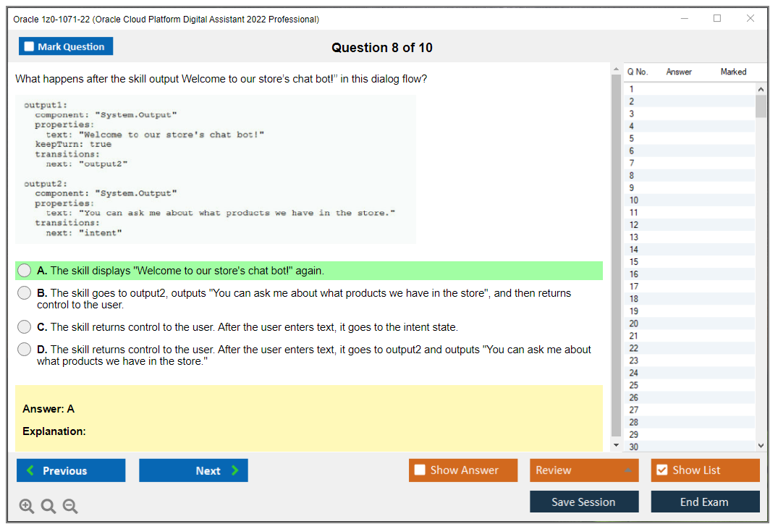This screenshot has height=532, width=778.
Task: Choose answer option C radio button
Action: pyautogui.click(x=24, y=326)
